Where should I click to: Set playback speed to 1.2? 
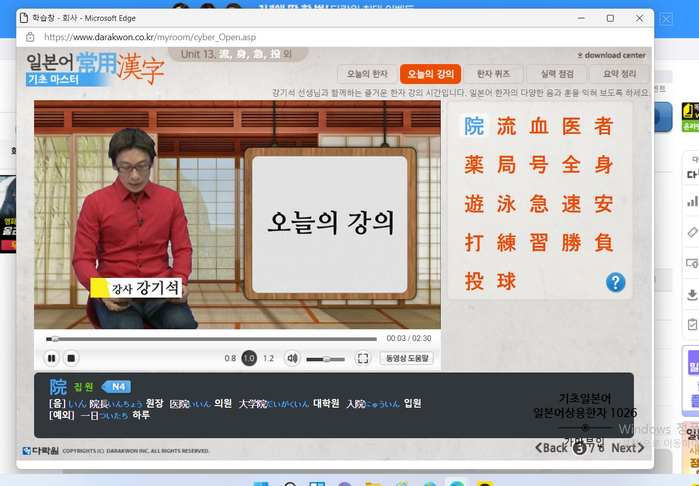point(268,358)
